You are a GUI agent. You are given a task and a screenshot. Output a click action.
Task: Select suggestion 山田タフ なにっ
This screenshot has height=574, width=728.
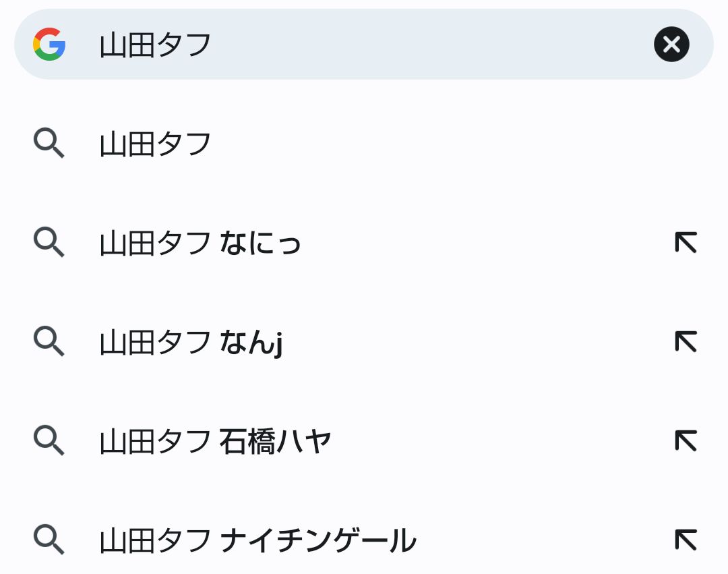click(363, 243)
